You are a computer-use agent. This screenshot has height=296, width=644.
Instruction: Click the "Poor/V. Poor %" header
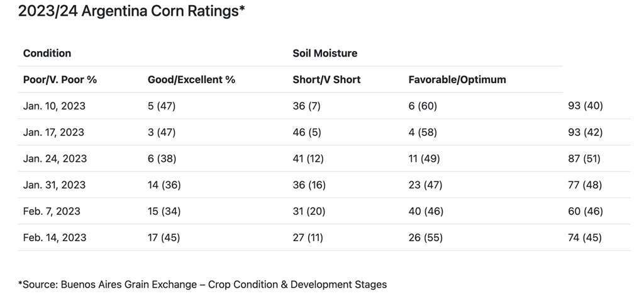pos(60,79)
